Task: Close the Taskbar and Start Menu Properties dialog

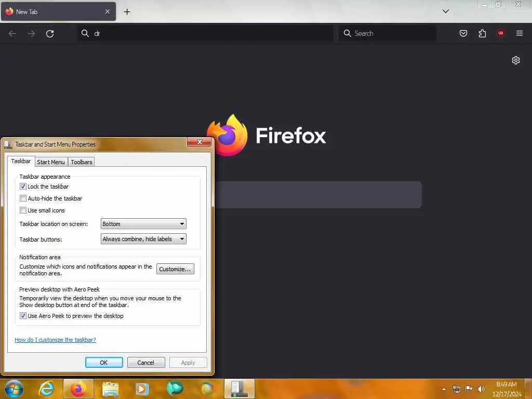Action: click(x=199, y=142)
